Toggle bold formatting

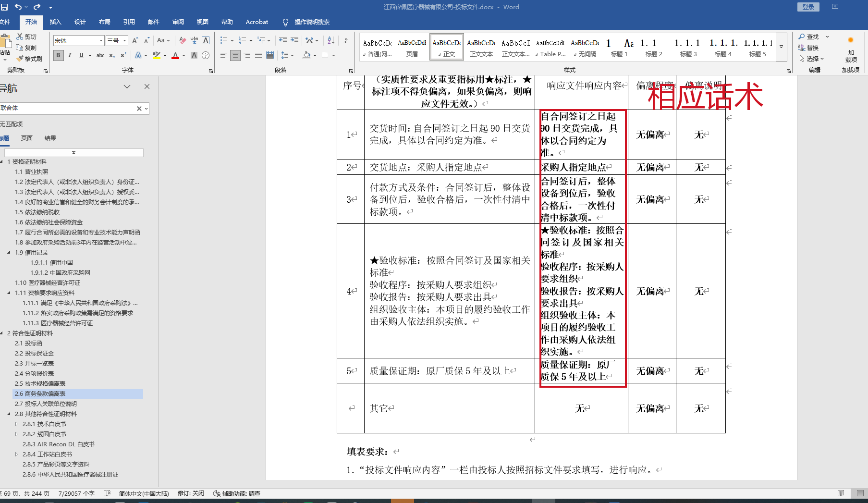pyautogui.click(x=58, y=56)
